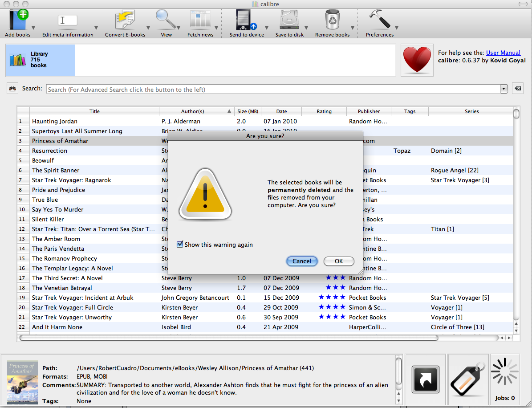Clear the search with the reset icon
This screenshot has width=532, height=408.
click(518, 89)
